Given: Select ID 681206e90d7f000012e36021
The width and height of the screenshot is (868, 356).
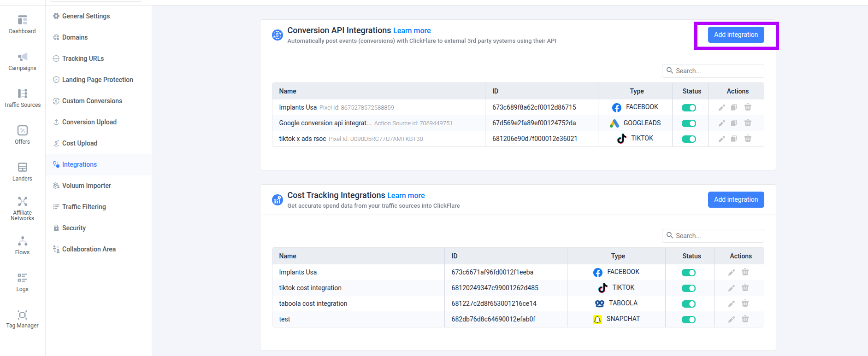Looking at the screenshot, I should pyautogui.click(x=535, y=139).
